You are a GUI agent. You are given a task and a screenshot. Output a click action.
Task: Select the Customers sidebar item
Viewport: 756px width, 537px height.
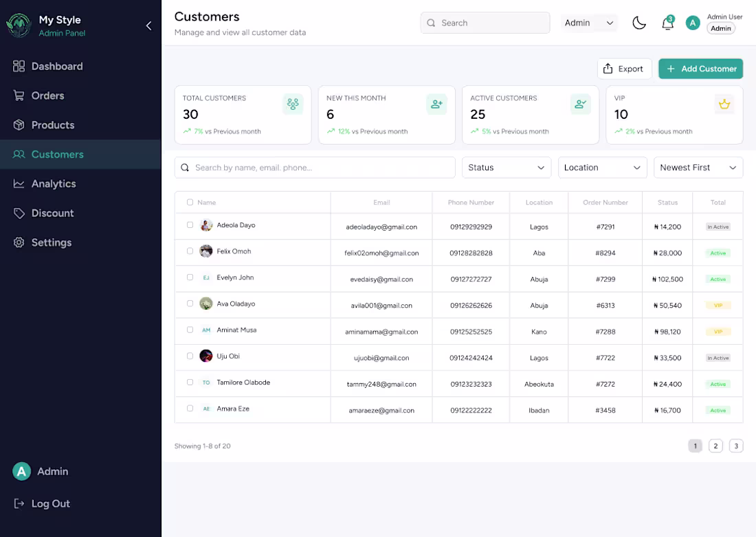(x=80, y=154)
